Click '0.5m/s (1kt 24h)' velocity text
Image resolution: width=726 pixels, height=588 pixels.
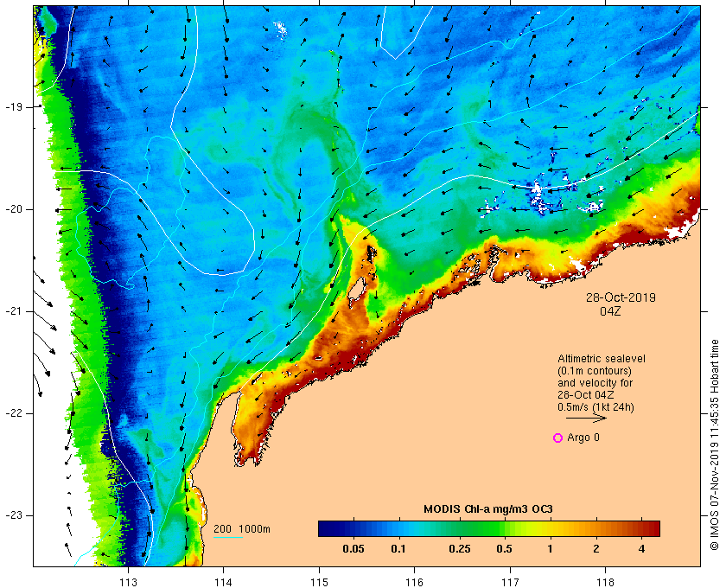[x=595, y=407]
